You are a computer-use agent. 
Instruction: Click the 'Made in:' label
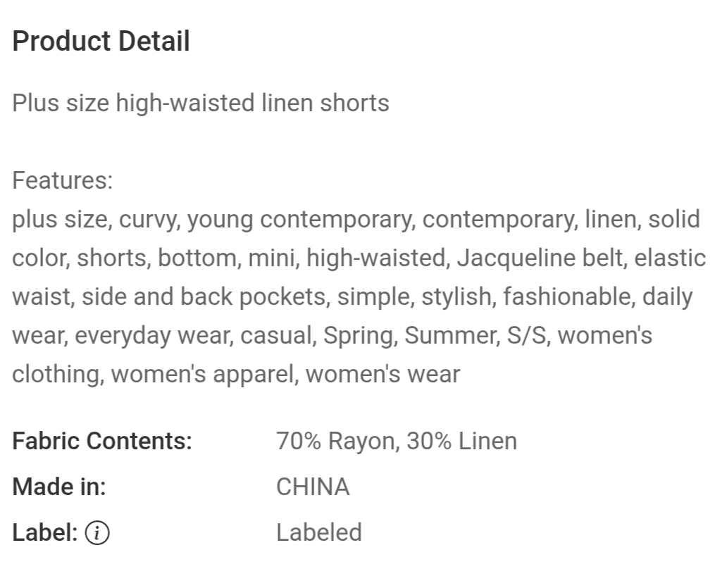pyautogui.click(x=59, y=487)
